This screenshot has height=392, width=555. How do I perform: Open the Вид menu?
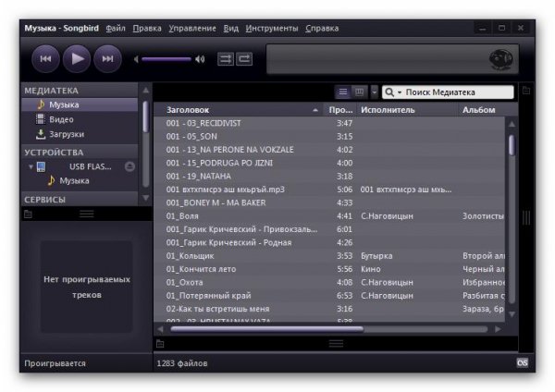point(230,29)
